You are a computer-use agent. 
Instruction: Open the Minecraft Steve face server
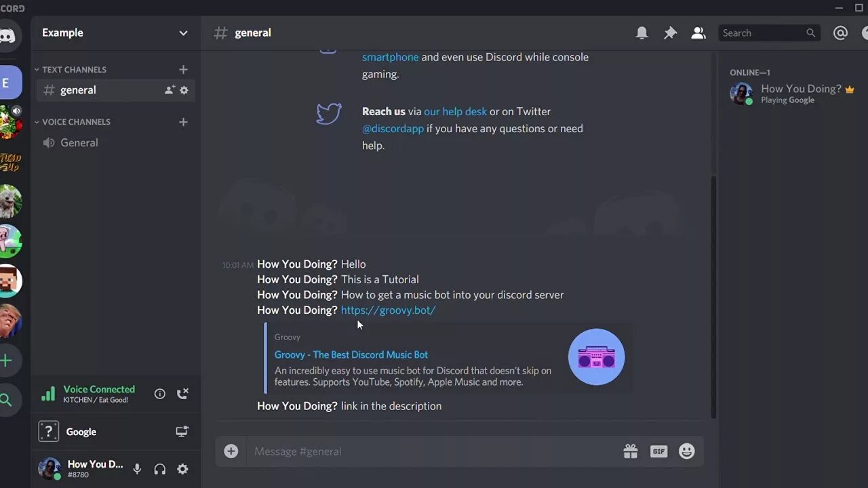pos(9,281)
